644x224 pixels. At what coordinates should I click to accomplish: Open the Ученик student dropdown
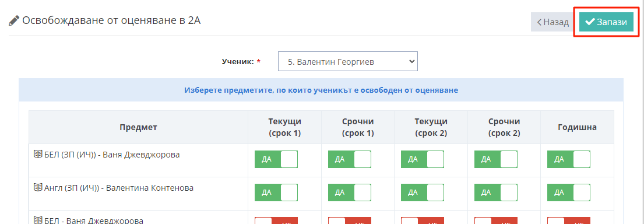pyautogui.click(x=348, y=61)
